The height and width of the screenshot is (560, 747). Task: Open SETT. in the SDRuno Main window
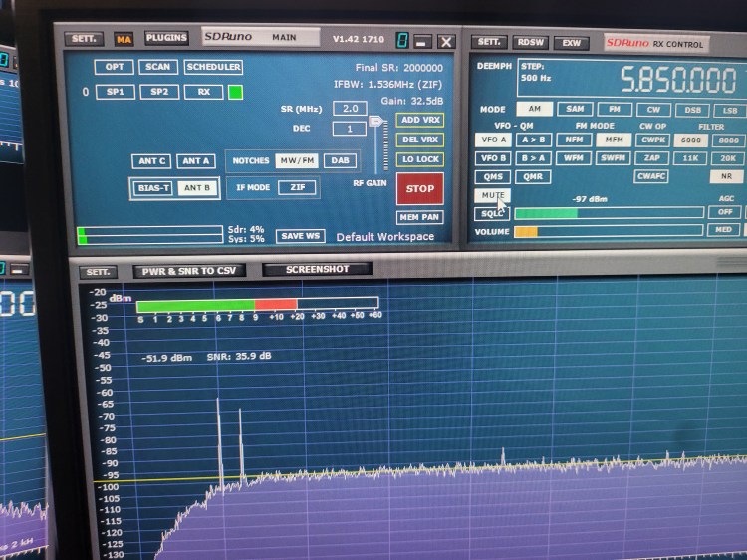coord(84,39)
